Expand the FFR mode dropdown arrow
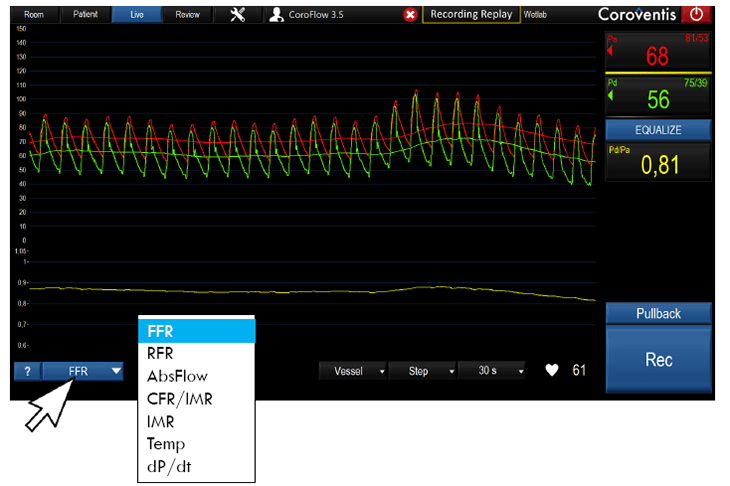 [x=116, y=371]
